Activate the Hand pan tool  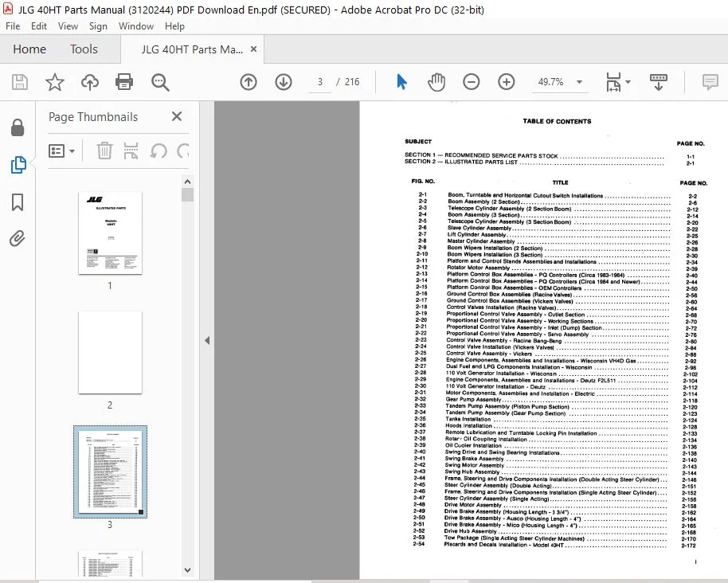(436, 82)
